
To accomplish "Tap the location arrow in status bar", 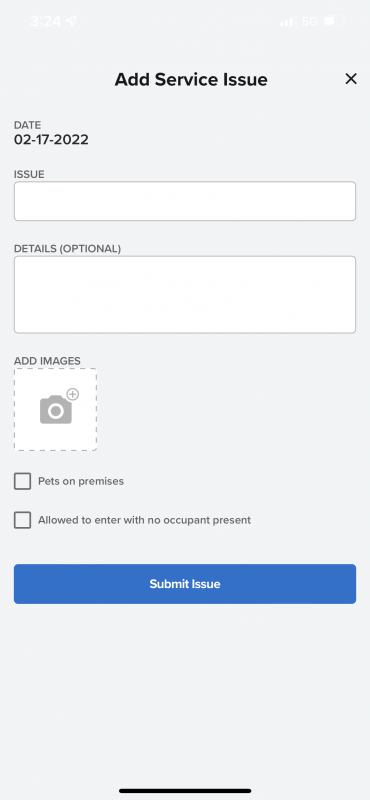I will coord(71,21).
